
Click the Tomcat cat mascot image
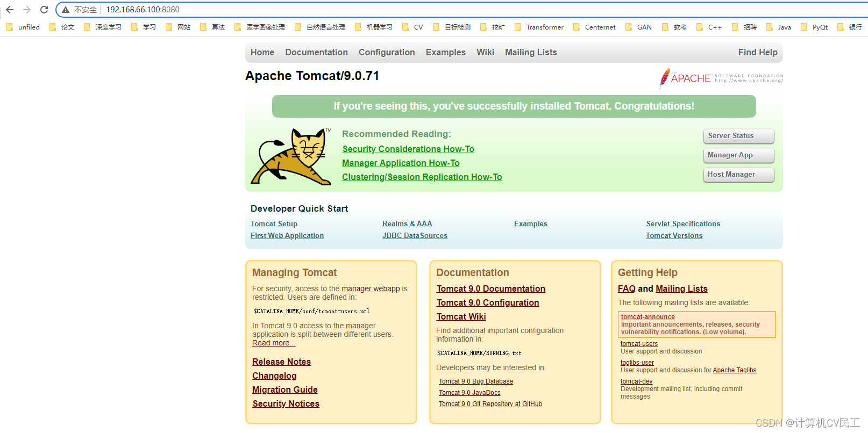click(291, 156)
